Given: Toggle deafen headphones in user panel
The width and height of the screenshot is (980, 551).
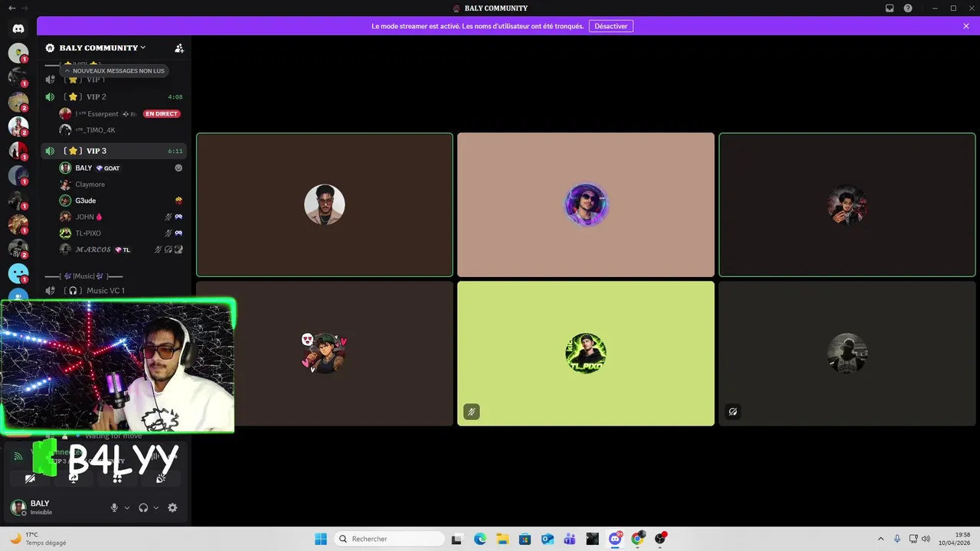Looking at the screenshot, I should tap(143, 507).
